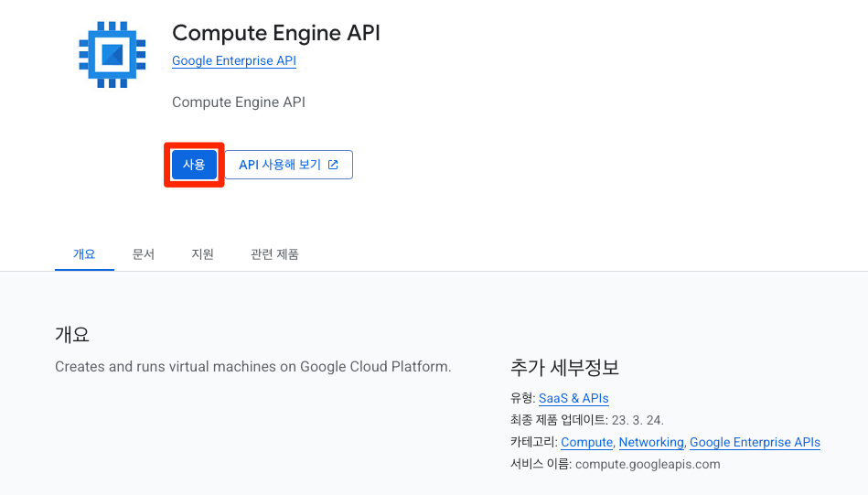This screenshot has width=868, height=495.
Task: Click the blue 사용 button
Action: coord(194,165)
